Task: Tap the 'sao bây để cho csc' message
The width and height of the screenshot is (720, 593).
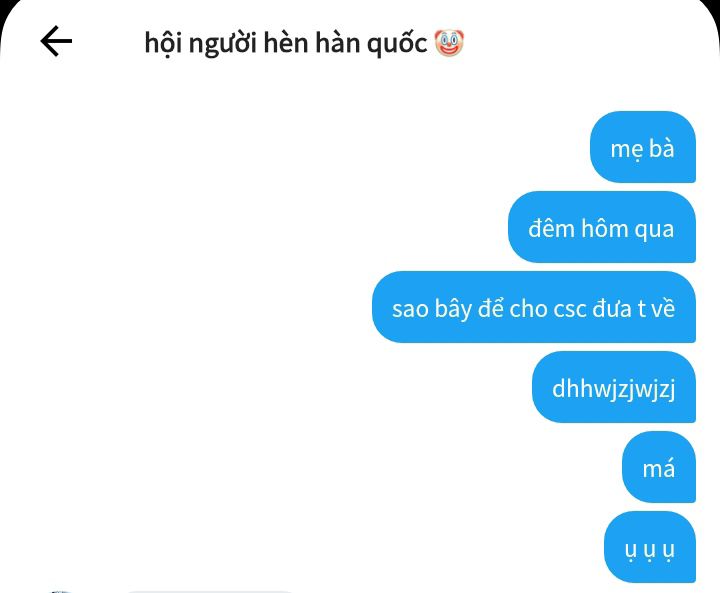Action: point(534,307)
